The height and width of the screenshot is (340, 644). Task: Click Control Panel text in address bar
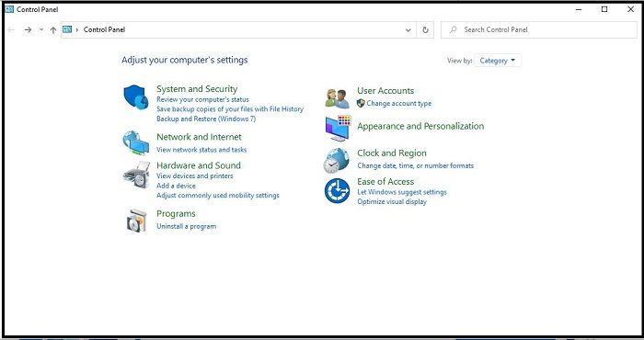coord(104,29)
